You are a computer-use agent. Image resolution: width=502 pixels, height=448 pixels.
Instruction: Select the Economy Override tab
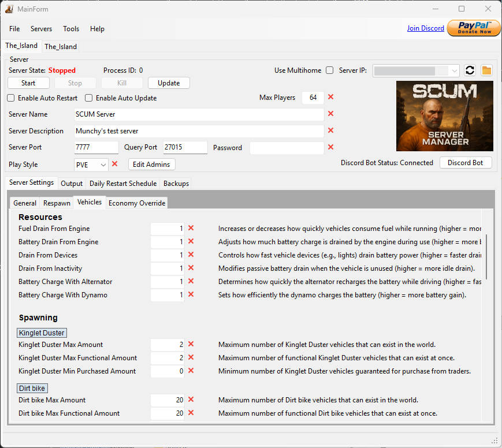point(137,203)
